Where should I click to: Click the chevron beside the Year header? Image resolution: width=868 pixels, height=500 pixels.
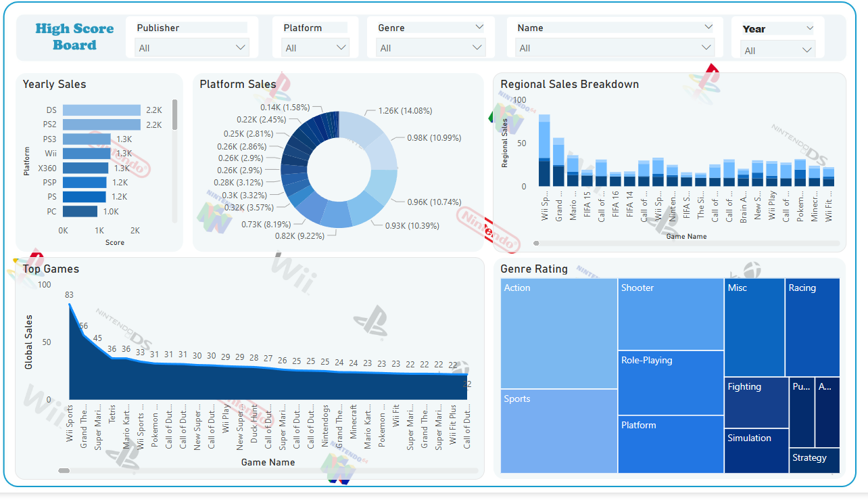[x=810, y=28]
